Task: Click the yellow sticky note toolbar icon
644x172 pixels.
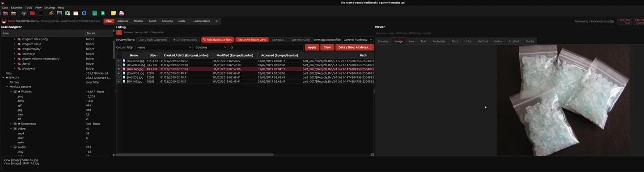Action: 113,13
